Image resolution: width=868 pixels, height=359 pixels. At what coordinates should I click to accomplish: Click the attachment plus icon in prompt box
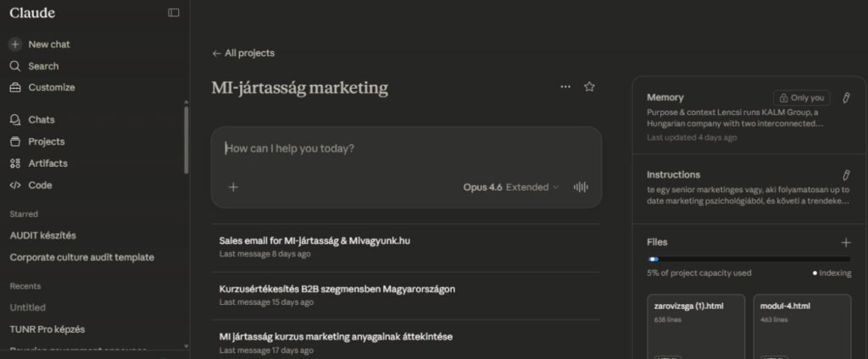233,187
